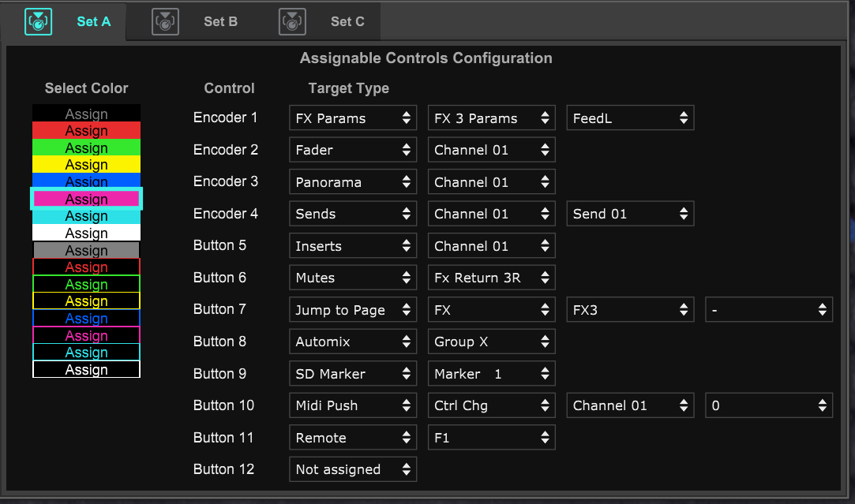Open Encoder 1 FeedL parameter dropdown
The width and height of the screenshot is (855, 504).
(x=630, y=118)
